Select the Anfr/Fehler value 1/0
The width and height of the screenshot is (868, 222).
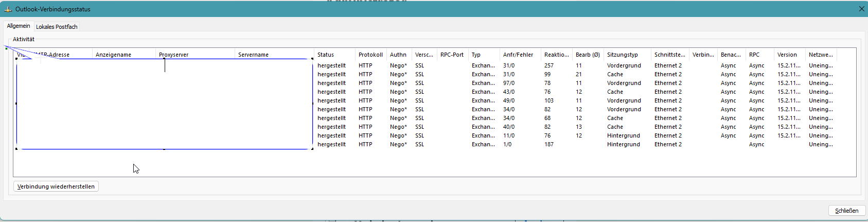[507, 144]
